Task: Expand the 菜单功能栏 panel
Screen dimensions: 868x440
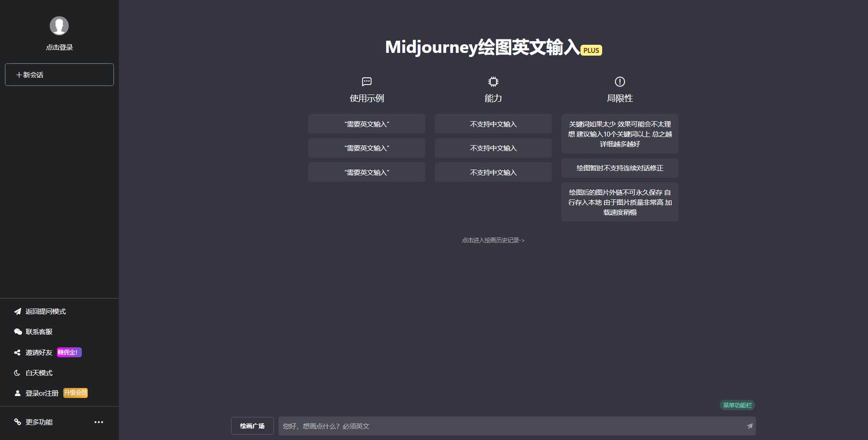Action: point(738,405)
